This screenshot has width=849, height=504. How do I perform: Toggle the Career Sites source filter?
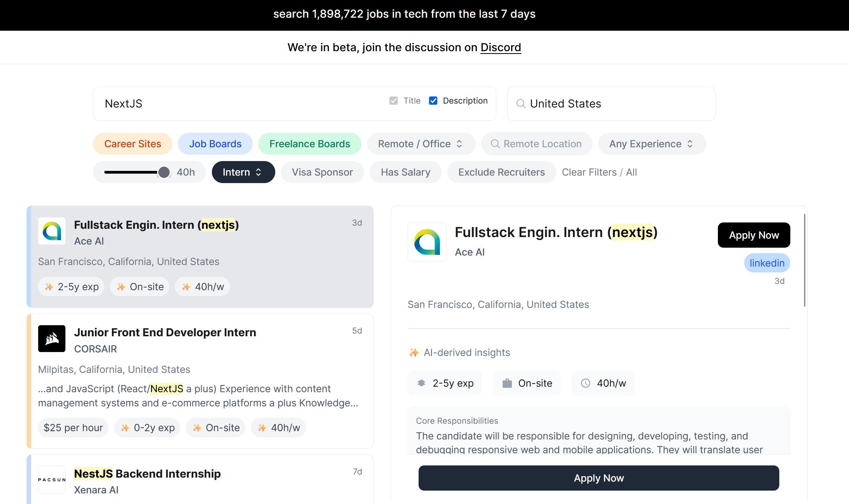click(133, 144)
